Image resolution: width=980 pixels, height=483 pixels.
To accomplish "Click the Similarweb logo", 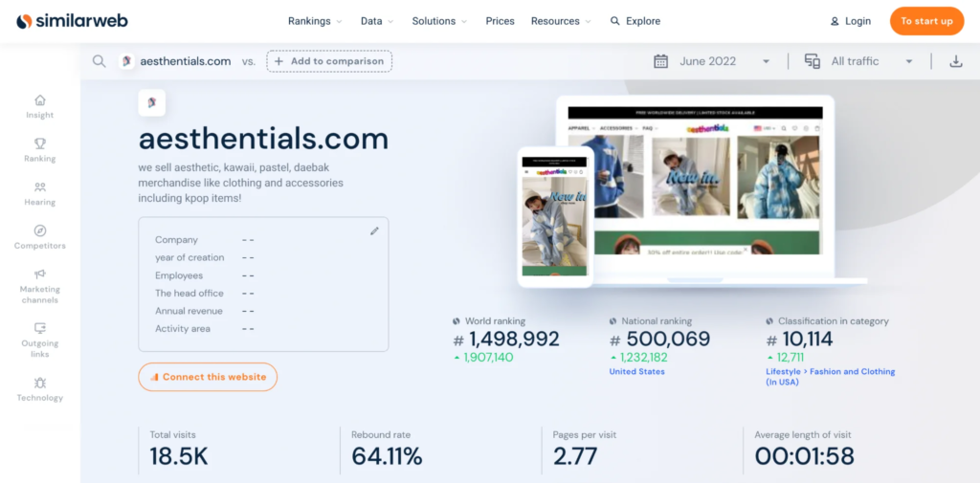I will 72,21.
